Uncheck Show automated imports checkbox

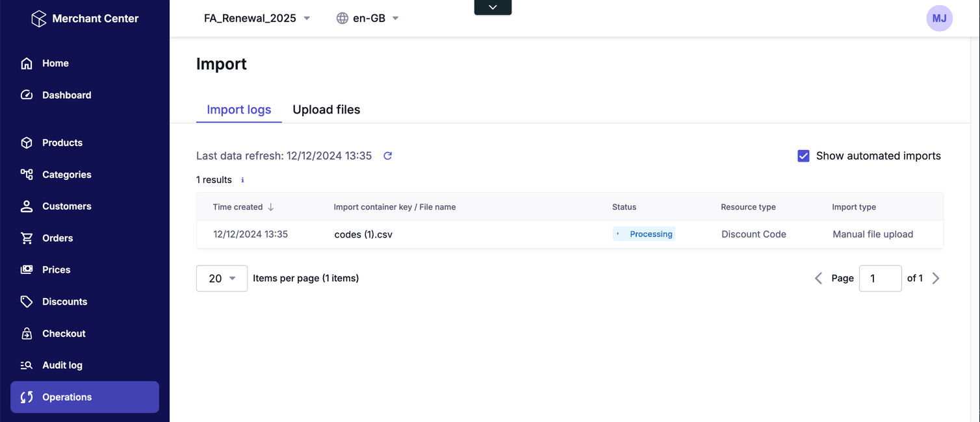(803, 156)
